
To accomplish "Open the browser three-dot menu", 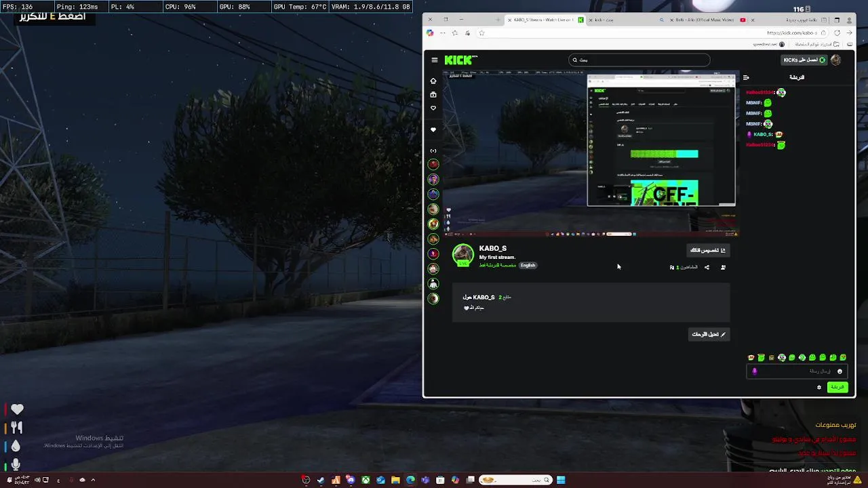I will pos(443,33).
